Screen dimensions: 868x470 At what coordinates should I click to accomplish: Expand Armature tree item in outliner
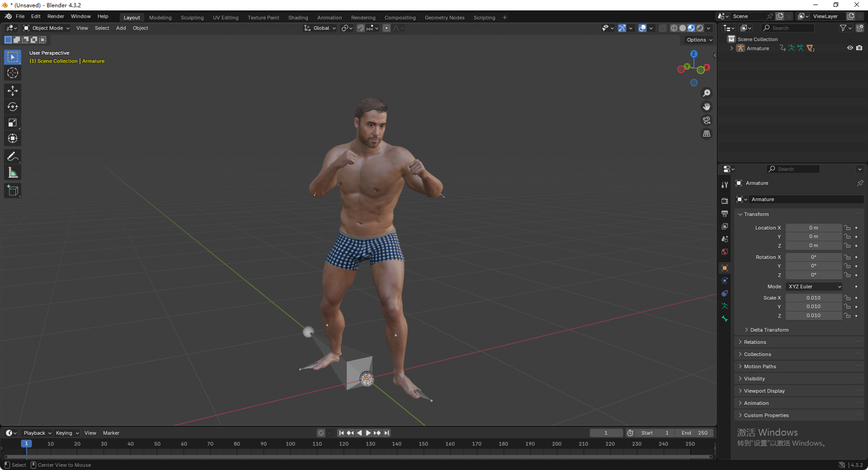[731, 49]
